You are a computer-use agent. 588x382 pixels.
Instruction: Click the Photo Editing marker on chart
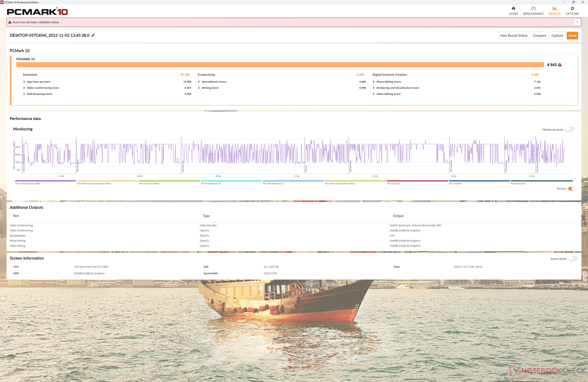point(451,166)
